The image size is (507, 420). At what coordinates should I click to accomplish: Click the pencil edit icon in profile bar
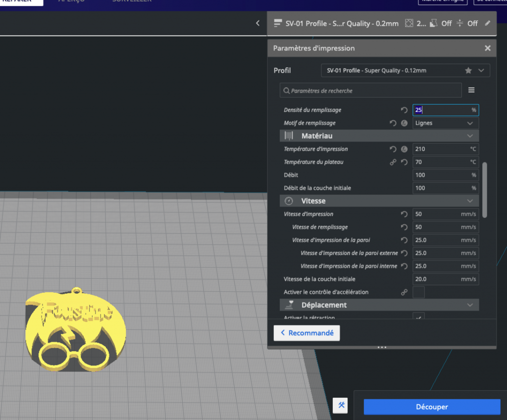(488, 23)
